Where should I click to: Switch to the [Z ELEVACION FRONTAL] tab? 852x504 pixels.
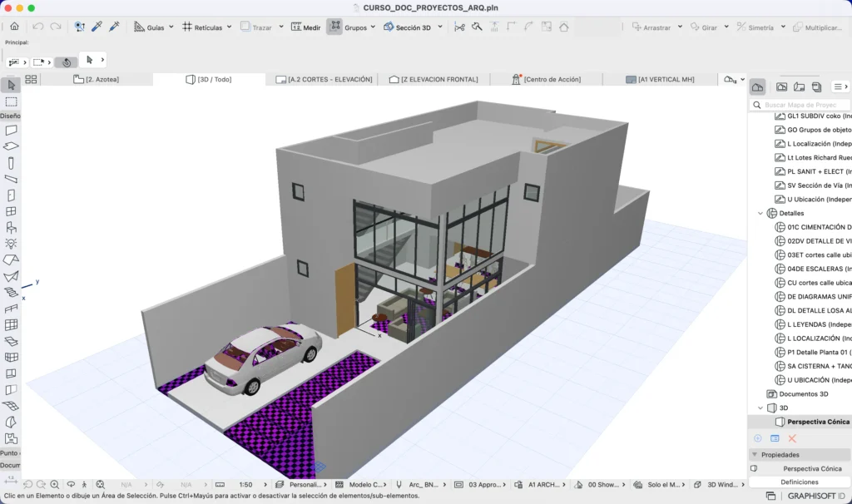[x=433, y=79]
